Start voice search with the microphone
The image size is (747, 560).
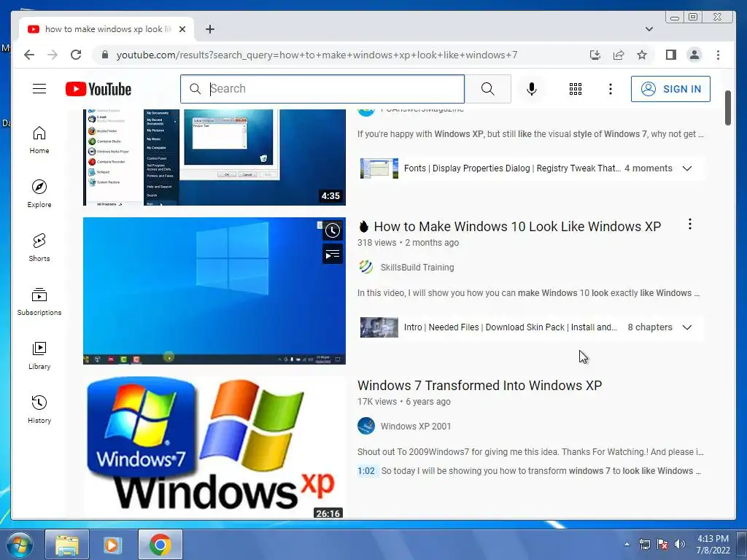pyautogui.click(x=532, y=88)
